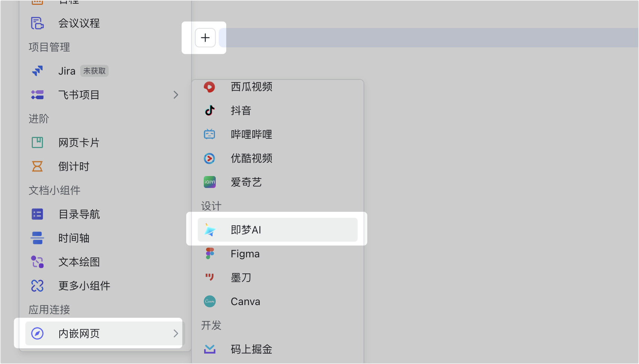The height and width of the screenshot is (364, 639).
Task: Select the 会议议程 icon
Action: tap(37, 23)
